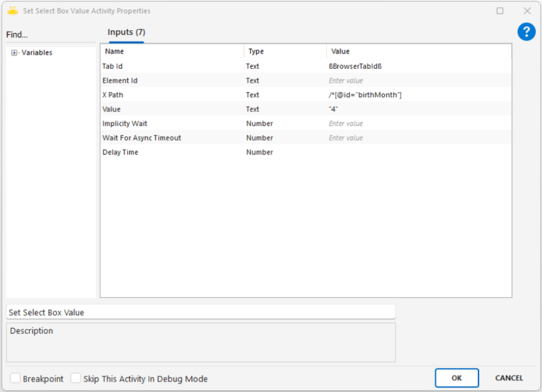542x392 pixels.
Task: Select the Variables tree item label
Action: 37,53
